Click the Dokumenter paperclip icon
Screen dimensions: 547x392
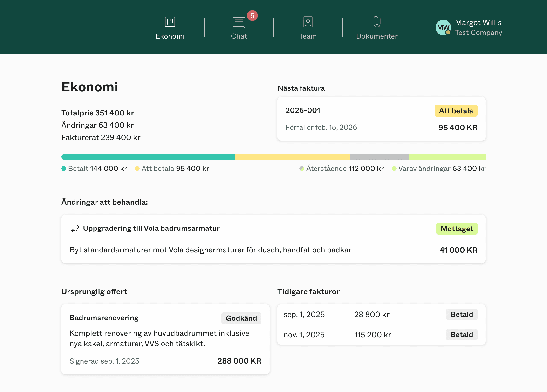coord(377,22)
